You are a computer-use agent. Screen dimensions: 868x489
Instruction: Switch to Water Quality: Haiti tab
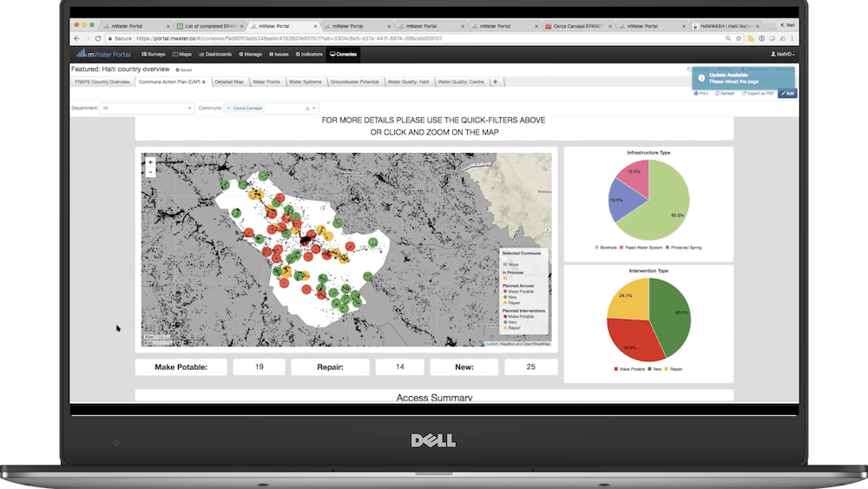point(408,82)
